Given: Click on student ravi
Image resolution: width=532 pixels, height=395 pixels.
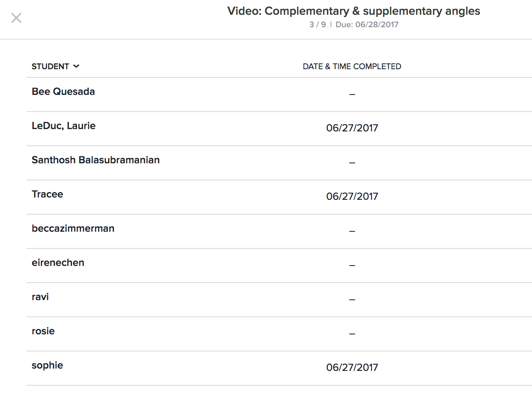Looking at the screenshot, I should (x=40, y=297).
